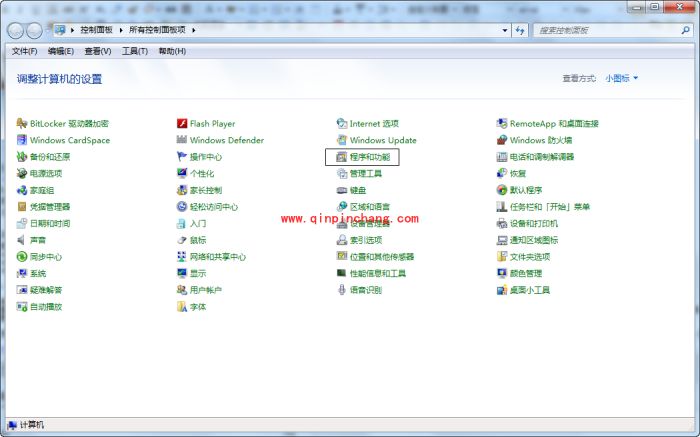Image resolution: width=700 pixels, height=437 pixels.
Task: Expand the address bar history dropdown arrow
Action: pyautogui.click(x=504, y=30)
